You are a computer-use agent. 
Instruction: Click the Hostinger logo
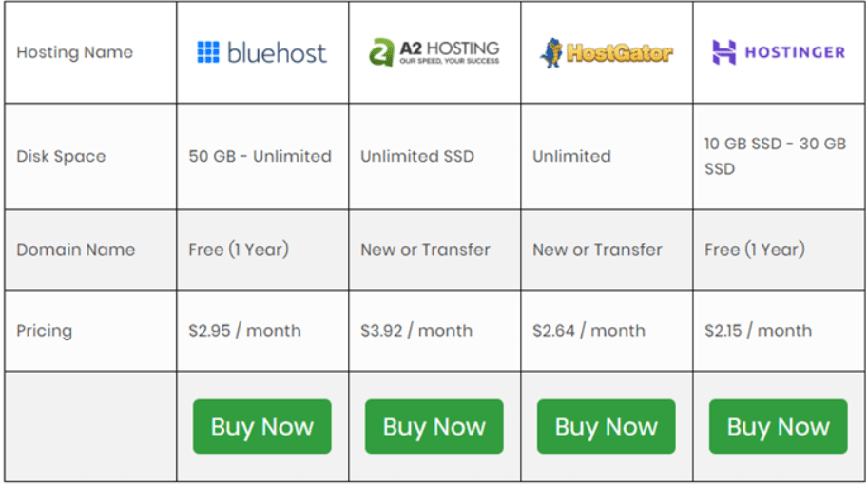pos(779,52)
